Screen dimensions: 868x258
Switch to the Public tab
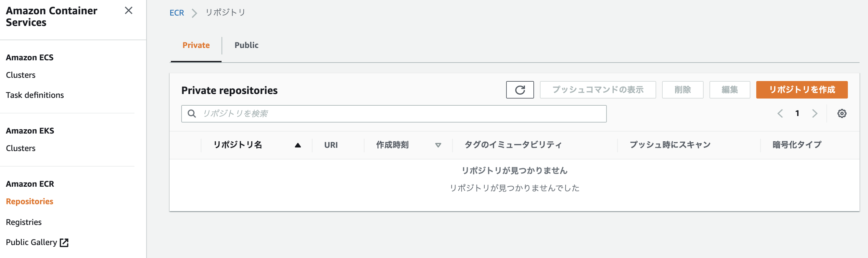[246, 45]
